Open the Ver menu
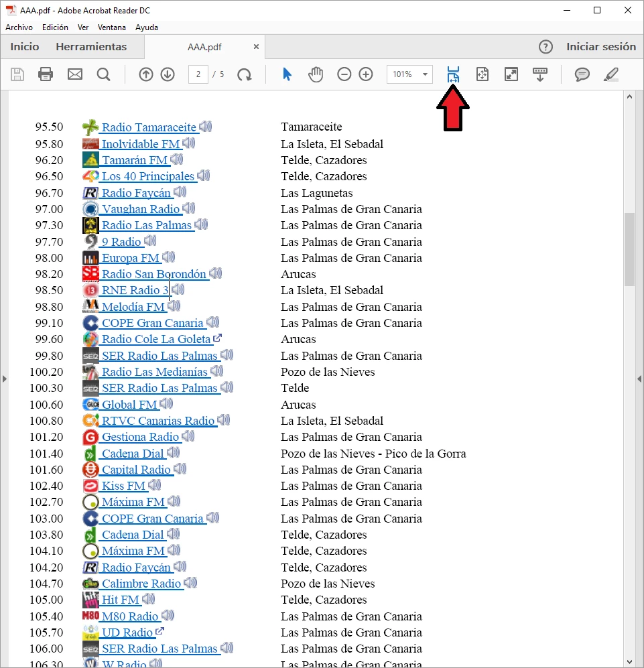This screenshot has height=668, width=644. pyautogui.click(x=83, y=27)
